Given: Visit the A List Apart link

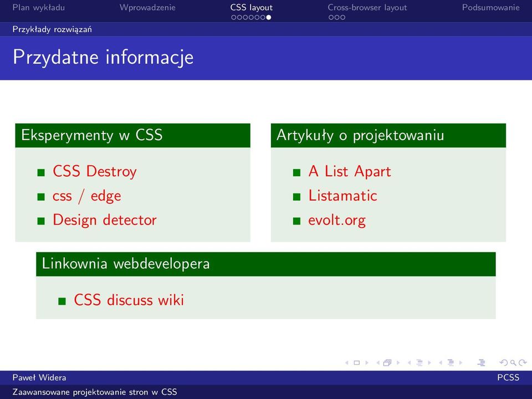Looking at the screenshot, I should coord(350,171).
